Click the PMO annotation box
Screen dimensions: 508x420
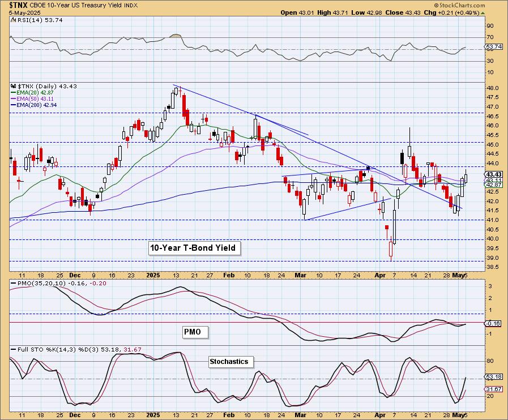point(195,332)
